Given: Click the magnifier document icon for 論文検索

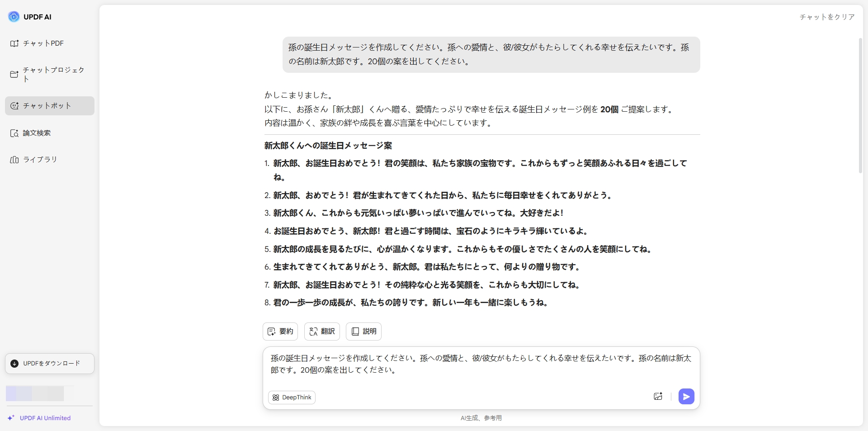Looking at the screenshot, I should [14, 133].
